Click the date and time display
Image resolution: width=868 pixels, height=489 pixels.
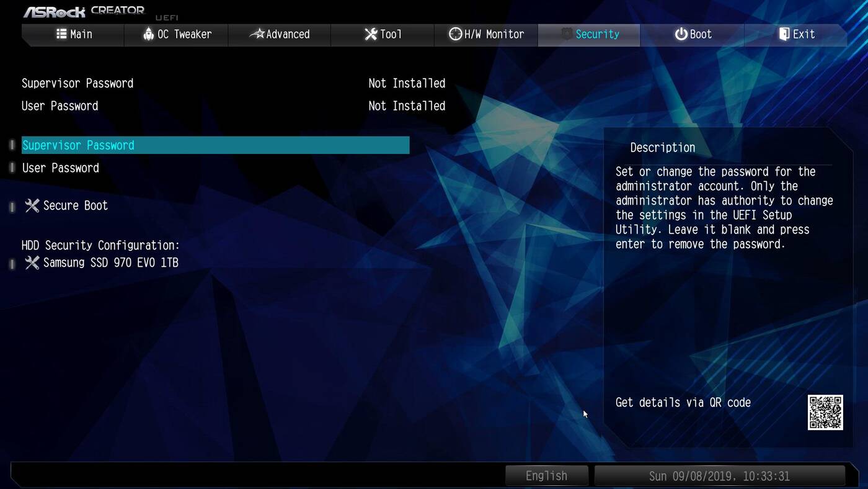(x=719, y=476)
